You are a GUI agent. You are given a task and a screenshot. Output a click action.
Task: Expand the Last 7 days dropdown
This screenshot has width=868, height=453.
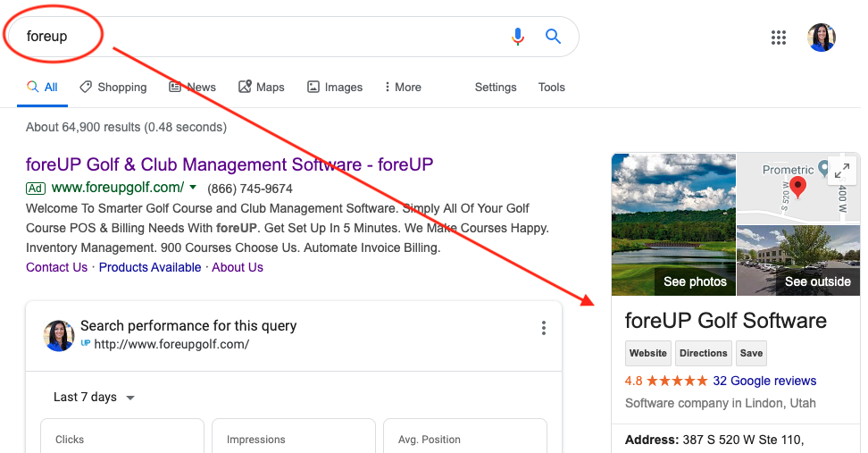(94, 397)
